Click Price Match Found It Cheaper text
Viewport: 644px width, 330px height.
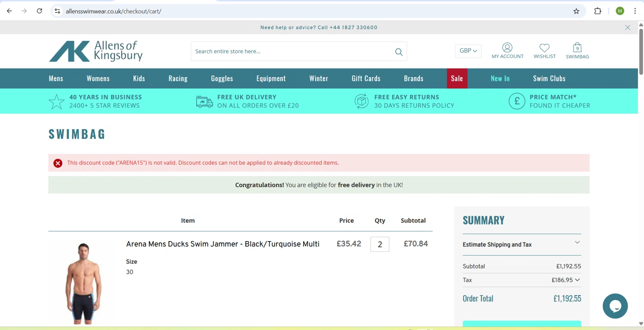coord(560,101)
